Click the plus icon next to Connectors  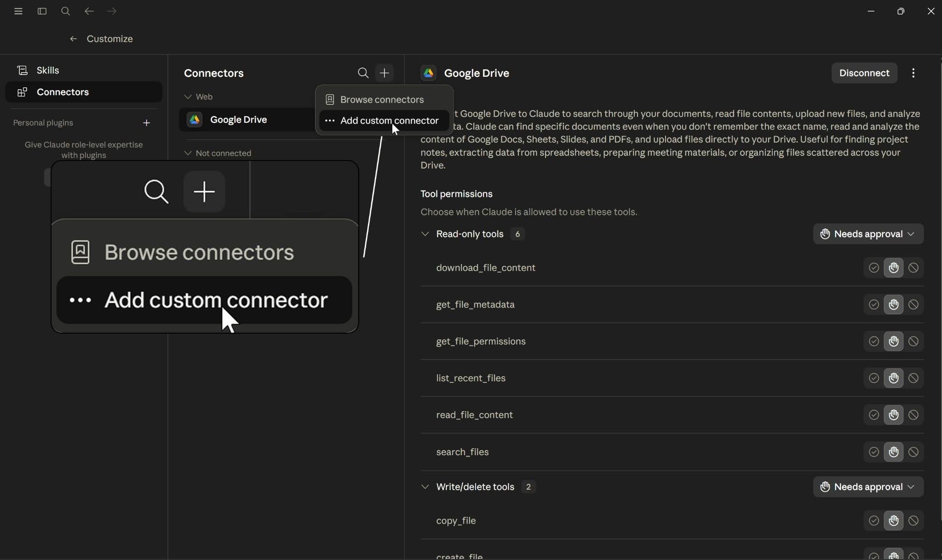[x=385, y=73]
